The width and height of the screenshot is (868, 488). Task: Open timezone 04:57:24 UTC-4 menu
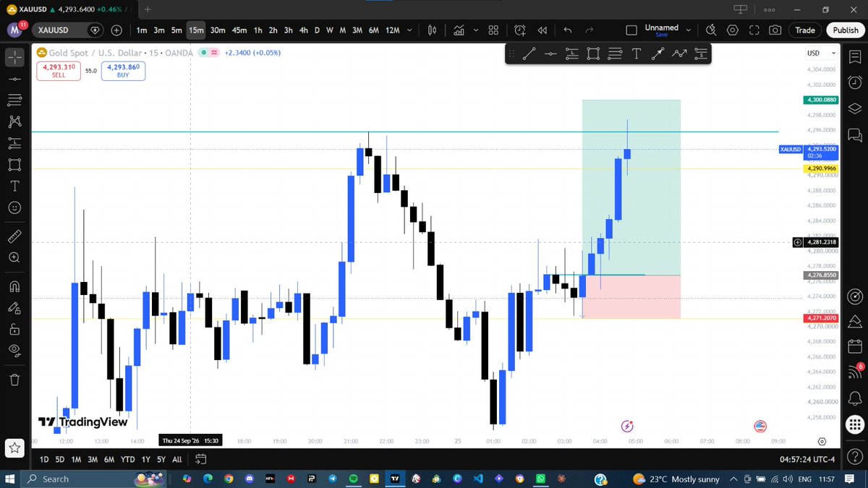click(x=809, y=459)
